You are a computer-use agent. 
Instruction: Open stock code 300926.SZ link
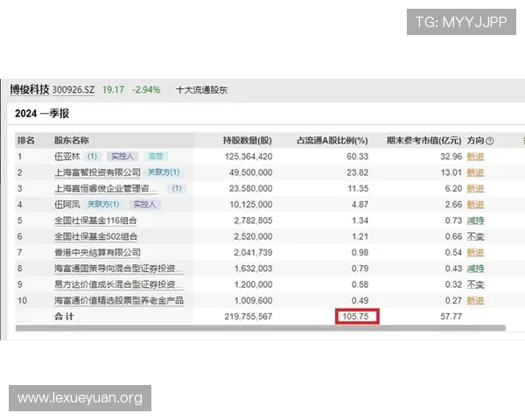click(73, 90)
